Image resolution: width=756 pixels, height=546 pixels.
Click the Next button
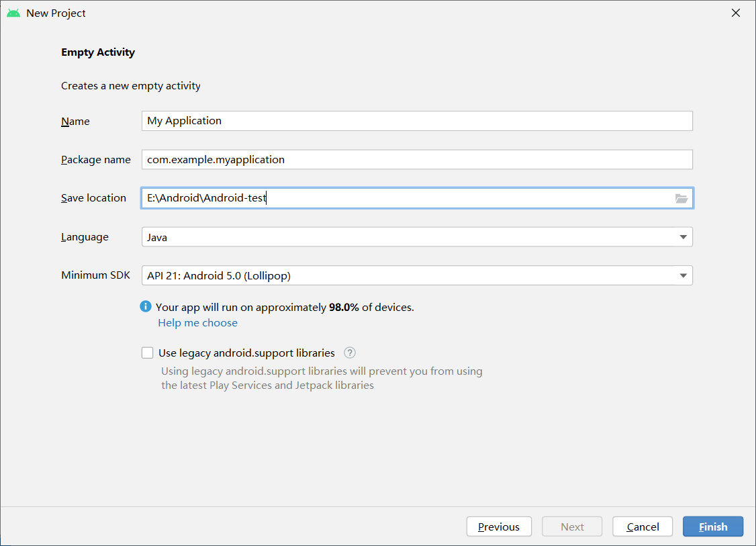point(572,527)
